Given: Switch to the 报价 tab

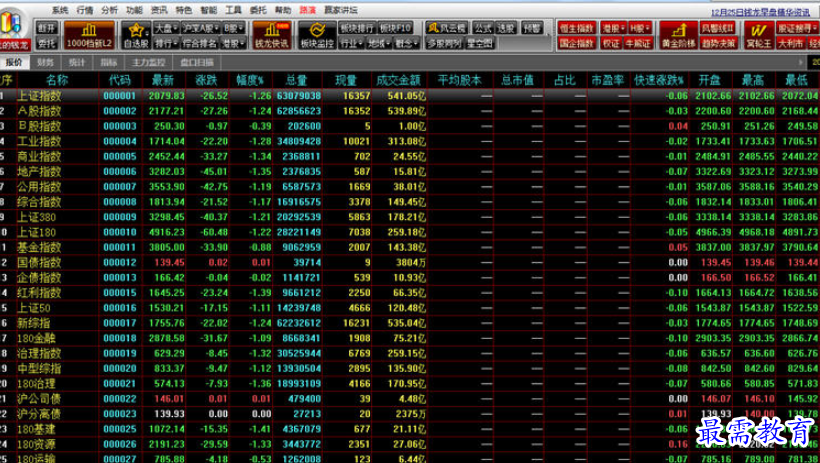Looking at the screenshot, I should point(15,63).
